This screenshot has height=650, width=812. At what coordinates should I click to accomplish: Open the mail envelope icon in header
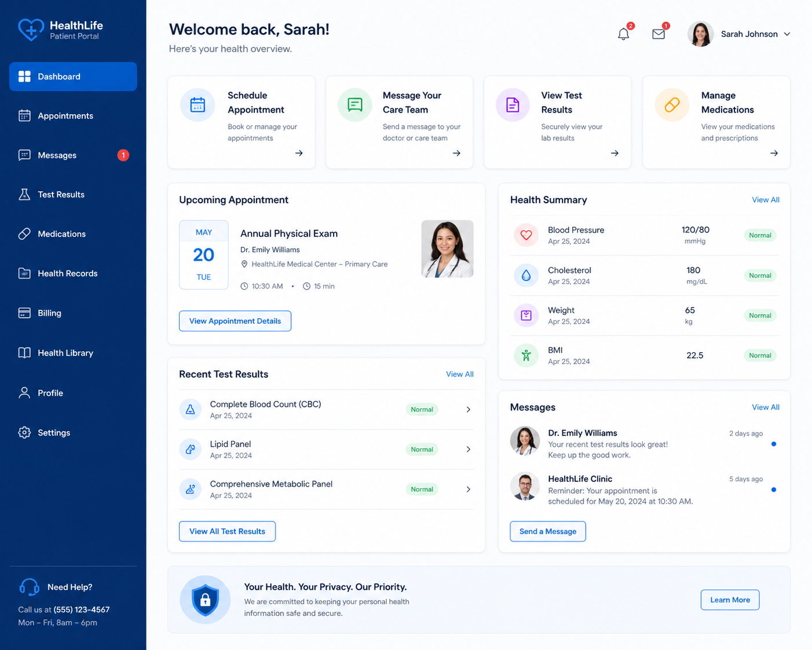[x=659, y=34]
